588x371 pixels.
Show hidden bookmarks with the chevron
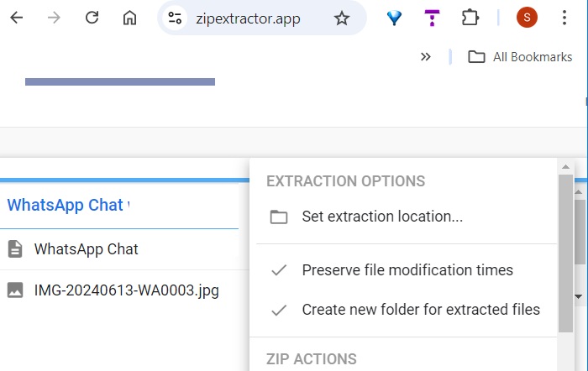click(x=426, y=57)
